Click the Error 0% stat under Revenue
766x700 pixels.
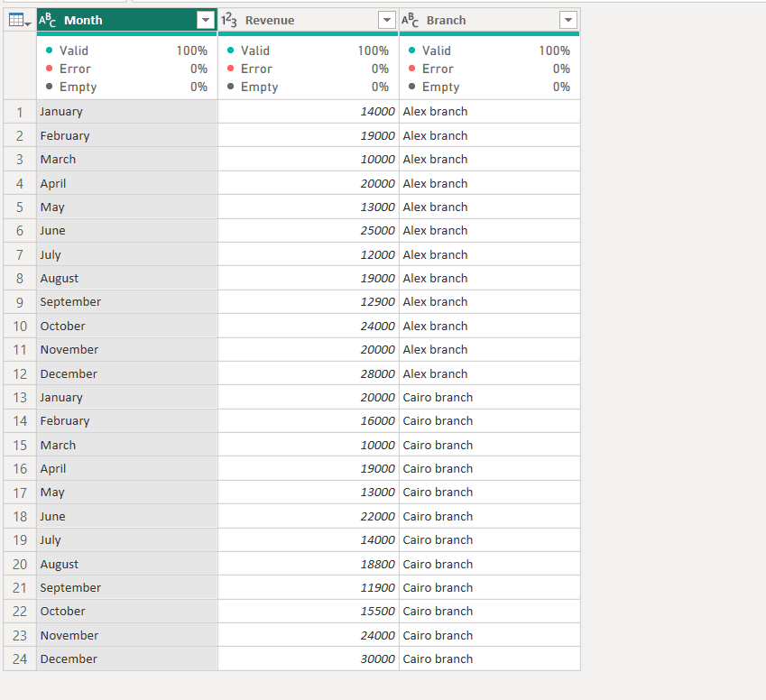tap(309, 69)
